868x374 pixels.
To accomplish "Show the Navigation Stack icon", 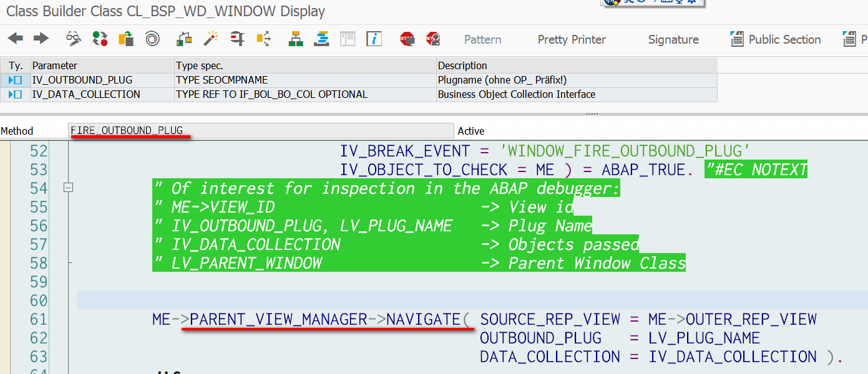I will [321, 39].
